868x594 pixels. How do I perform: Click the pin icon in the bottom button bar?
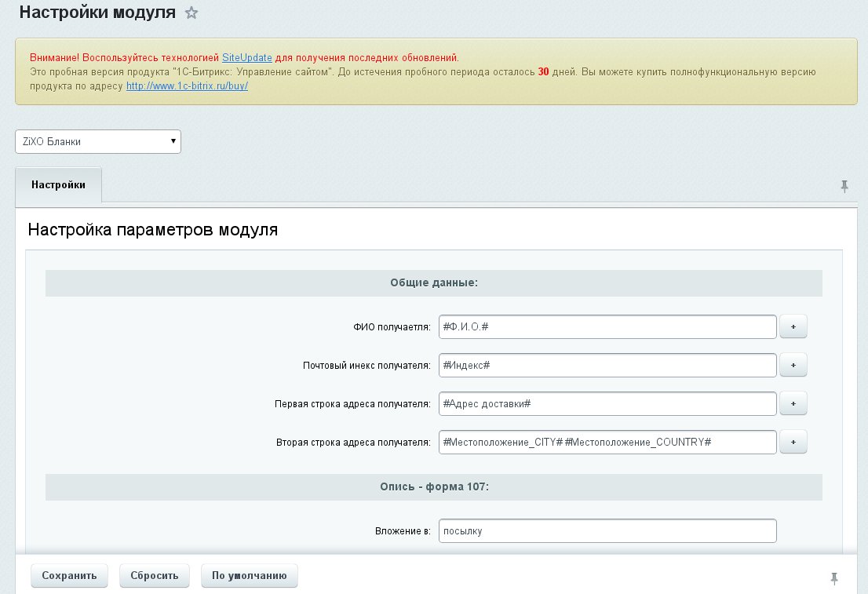coord(834,578)
